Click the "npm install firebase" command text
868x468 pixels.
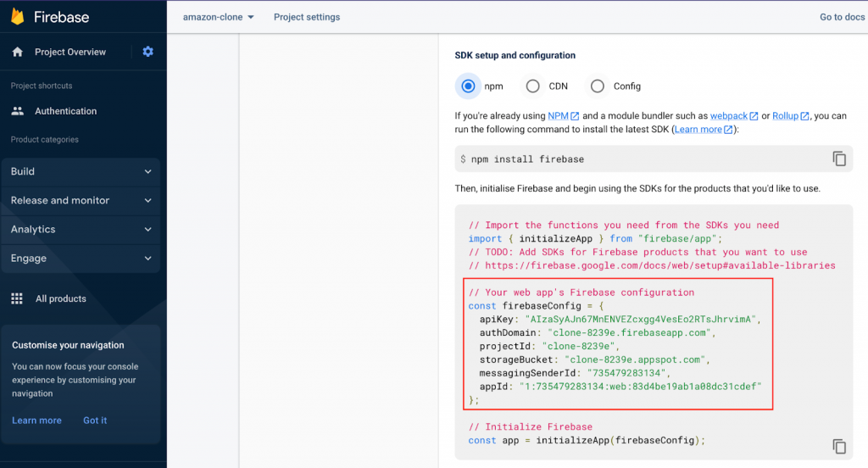point(527,159)
